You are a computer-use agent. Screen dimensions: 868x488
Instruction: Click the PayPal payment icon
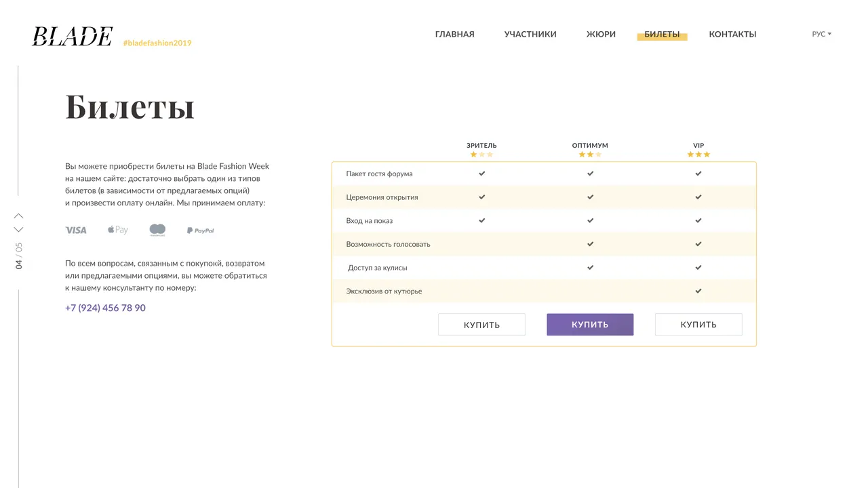click(x=200, y=230)
